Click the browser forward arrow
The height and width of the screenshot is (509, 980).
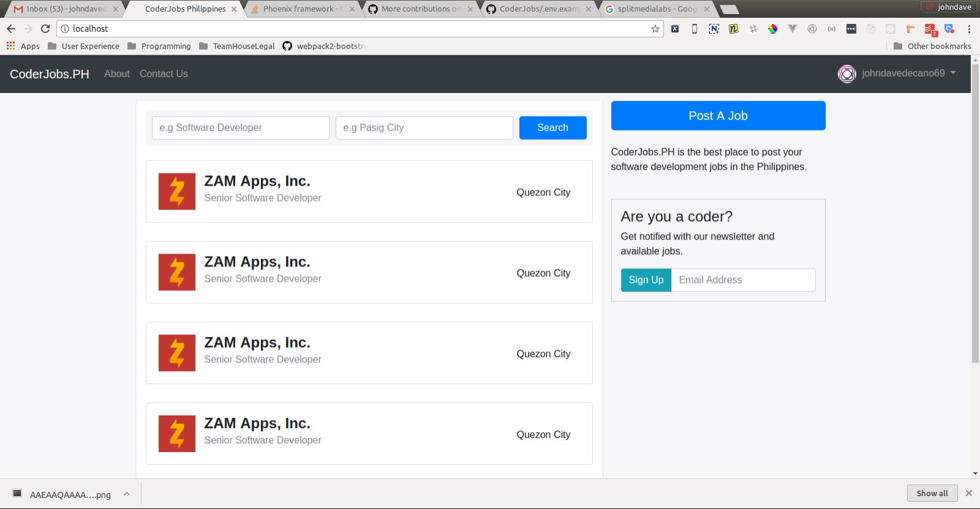coord(28,29)
